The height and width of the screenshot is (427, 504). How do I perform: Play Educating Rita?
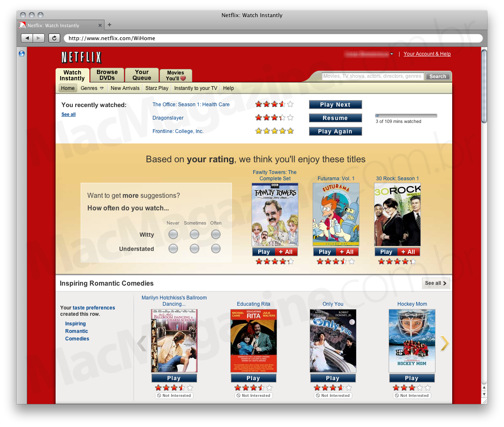(253, 378)
